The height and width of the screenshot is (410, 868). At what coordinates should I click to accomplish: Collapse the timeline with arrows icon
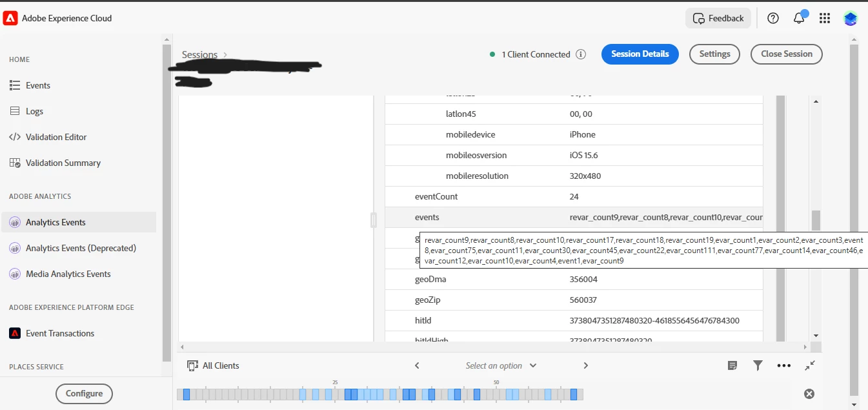pos(810,365)
